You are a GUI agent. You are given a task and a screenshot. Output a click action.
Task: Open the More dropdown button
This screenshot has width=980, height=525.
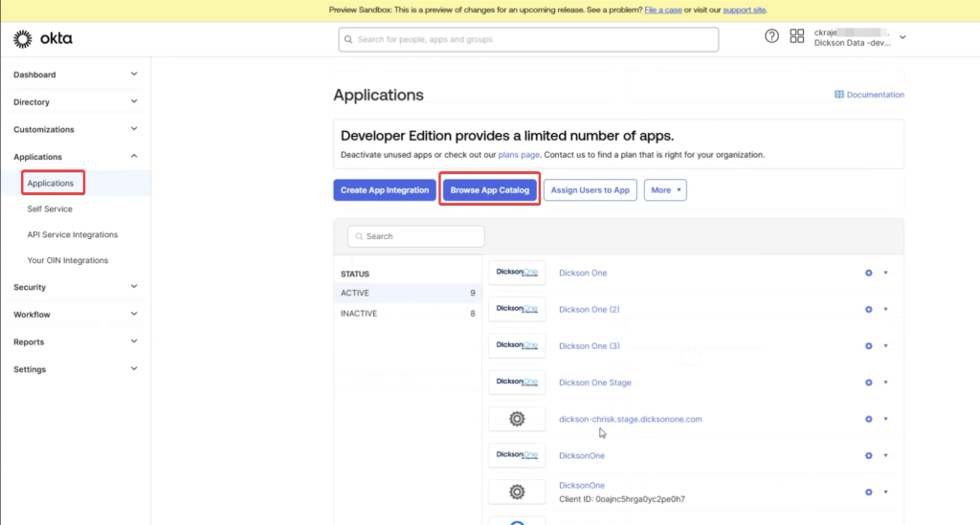pos(665,190)
